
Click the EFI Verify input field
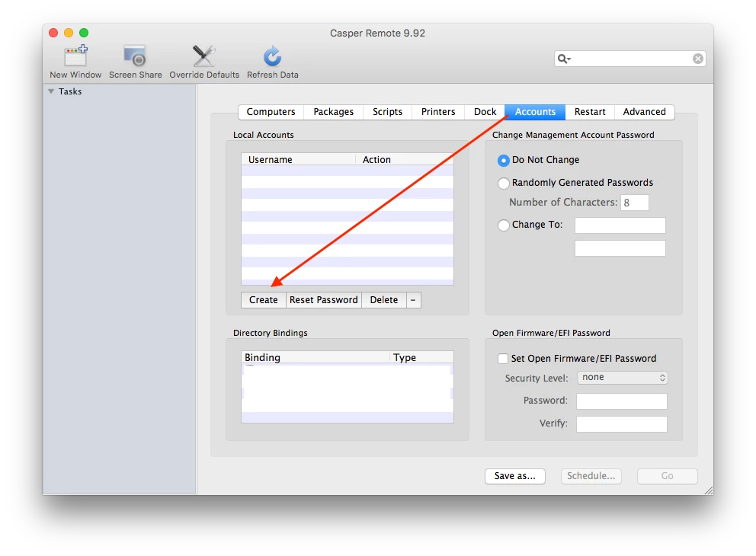pyautogui.click(x=622, y=424)
